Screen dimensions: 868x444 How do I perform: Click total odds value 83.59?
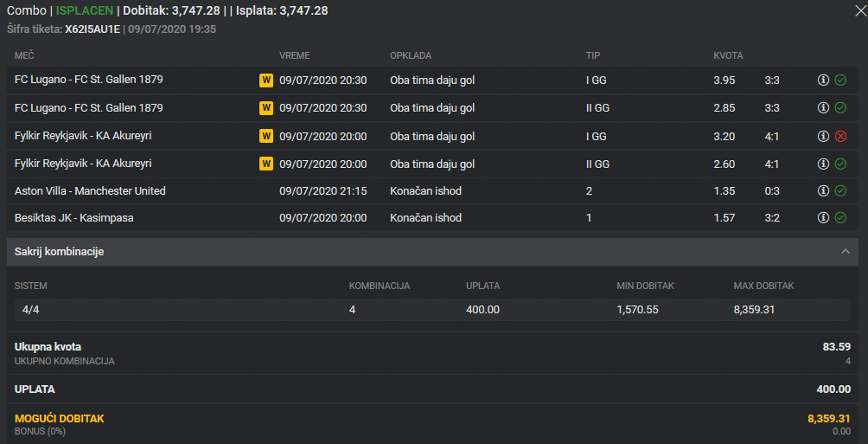[x=837, y=348]
